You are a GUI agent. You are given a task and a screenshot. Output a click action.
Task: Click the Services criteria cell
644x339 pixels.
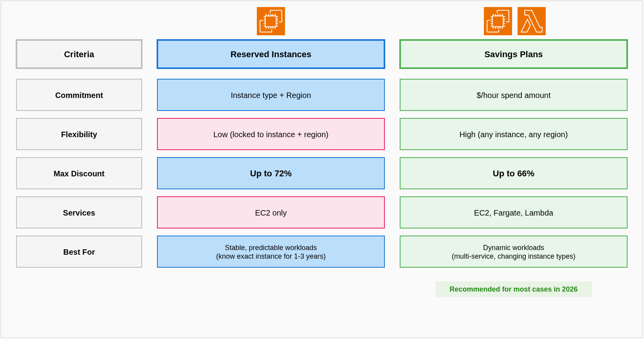79,212
